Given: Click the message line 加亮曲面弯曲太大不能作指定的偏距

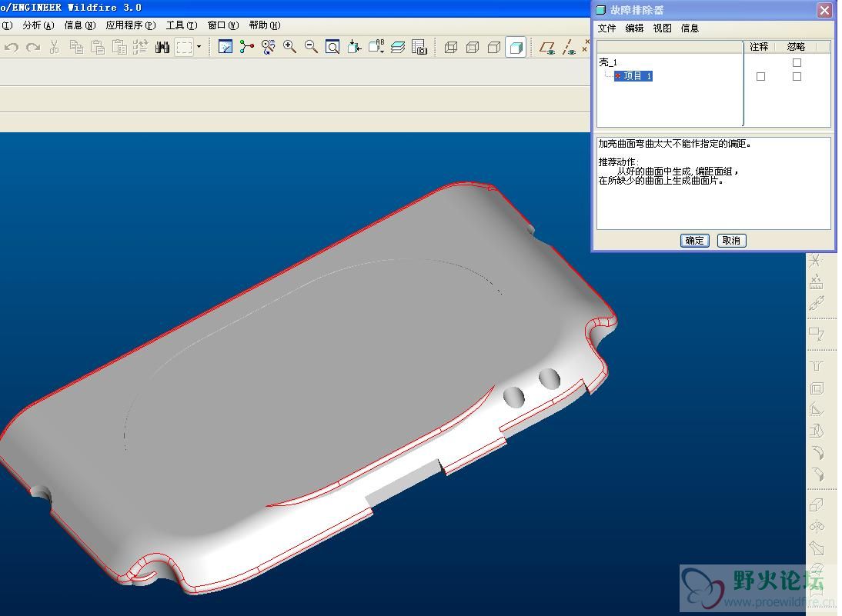Looking at the screenshot, I should click(674, 144).
